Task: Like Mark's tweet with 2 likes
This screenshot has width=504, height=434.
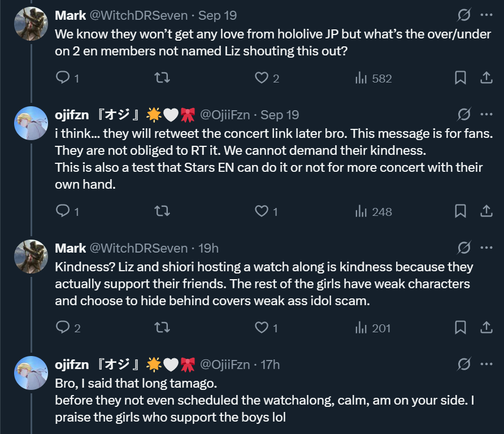Action: (262, 78)
